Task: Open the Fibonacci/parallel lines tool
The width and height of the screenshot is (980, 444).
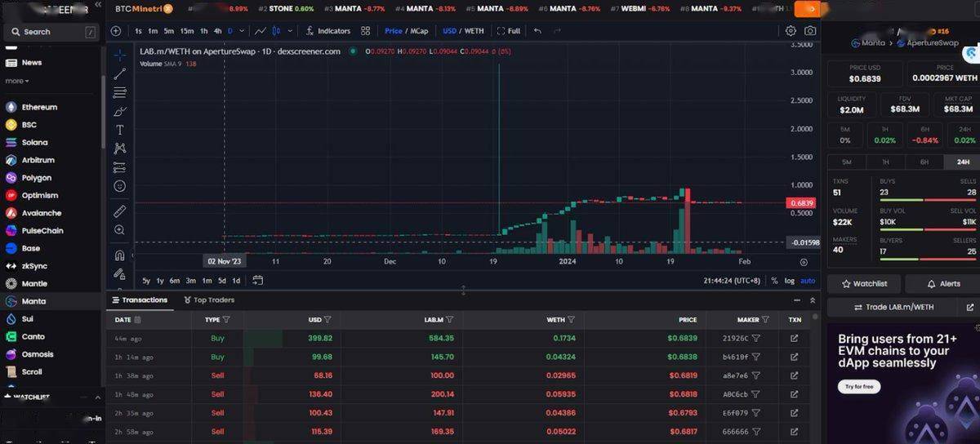Action: pos(119,92)
